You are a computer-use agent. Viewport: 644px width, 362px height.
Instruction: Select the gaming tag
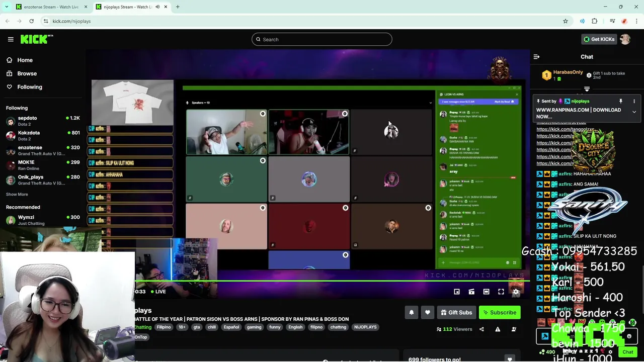pos(254,327)
